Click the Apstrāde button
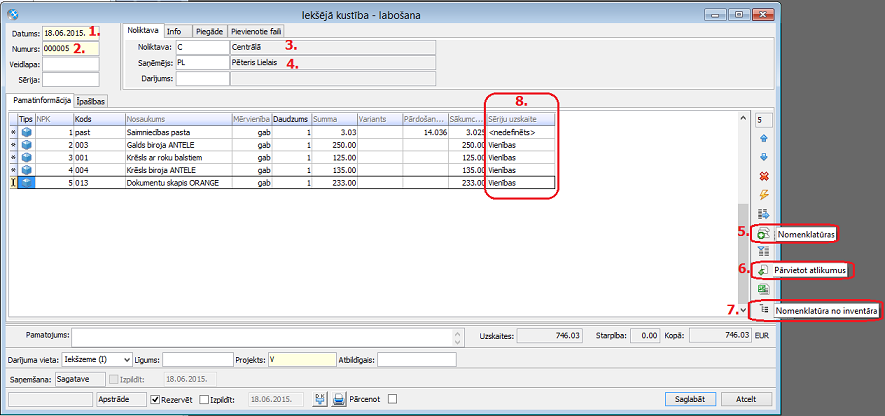This screenshot has height=416, width=885. (x=121, y=399)
